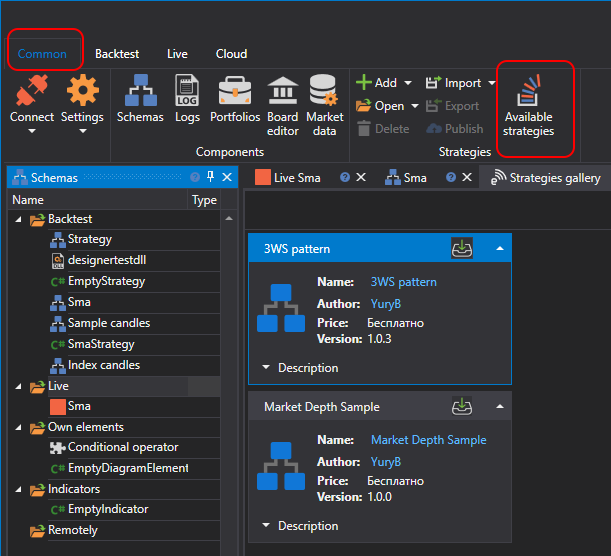Open the Connect dropdown arrow
The width and height of the screenshot is (611, 556).
point(32,131)
